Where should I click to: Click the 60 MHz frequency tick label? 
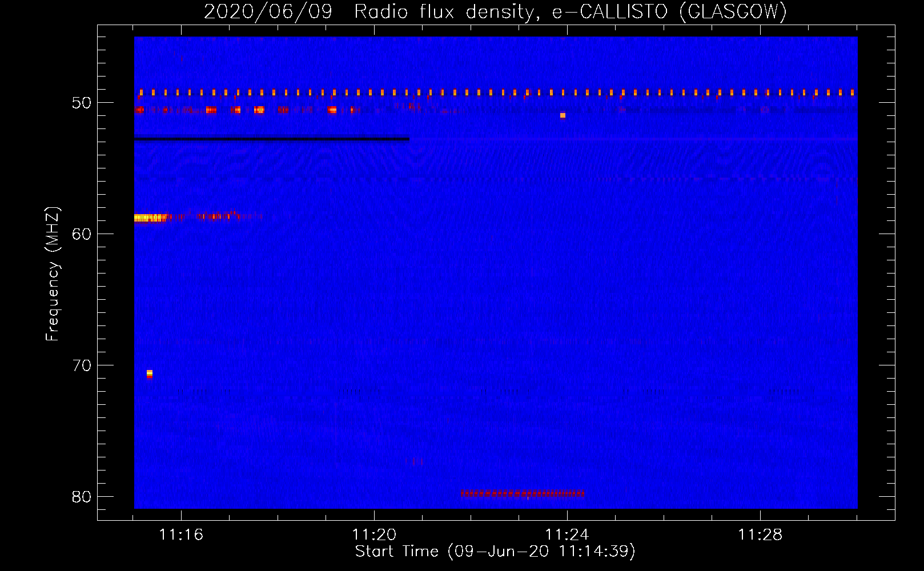(82, 234)
